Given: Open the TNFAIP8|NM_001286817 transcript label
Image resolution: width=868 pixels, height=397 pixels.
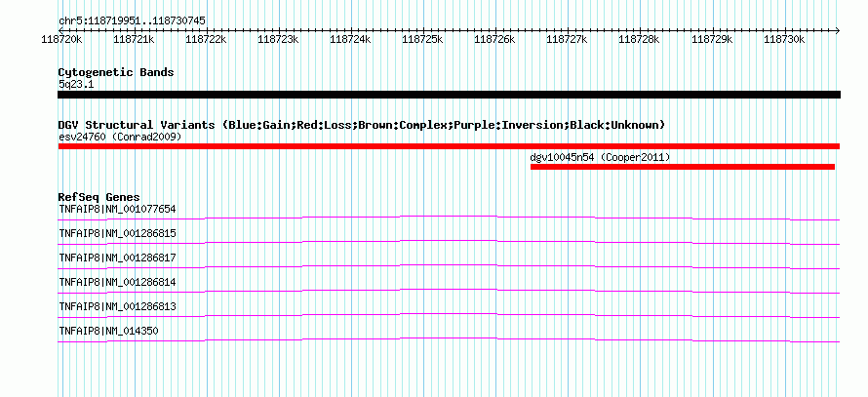Looking at the screenshot, I should [117, 258].
